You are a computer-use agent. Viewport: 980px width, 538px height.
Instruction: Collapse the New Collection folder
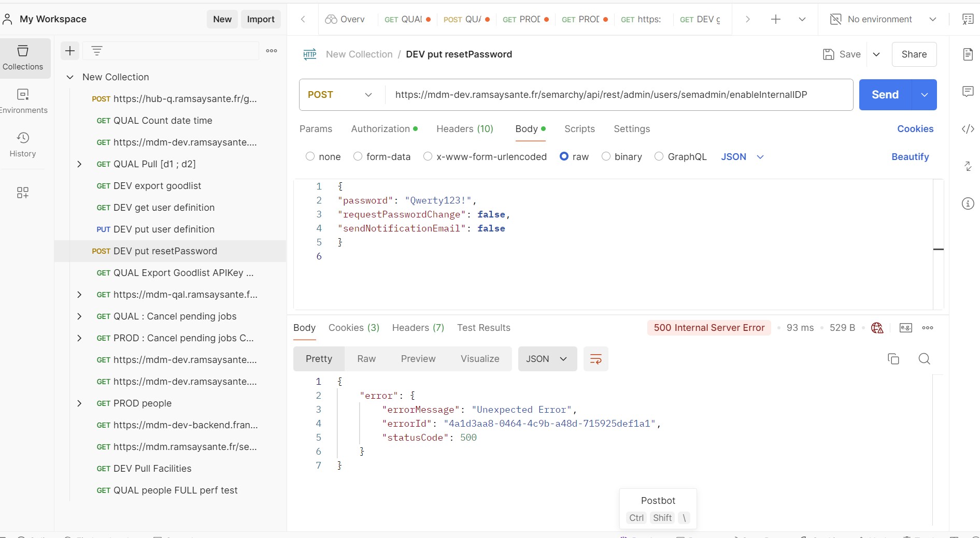pos(70,77)
